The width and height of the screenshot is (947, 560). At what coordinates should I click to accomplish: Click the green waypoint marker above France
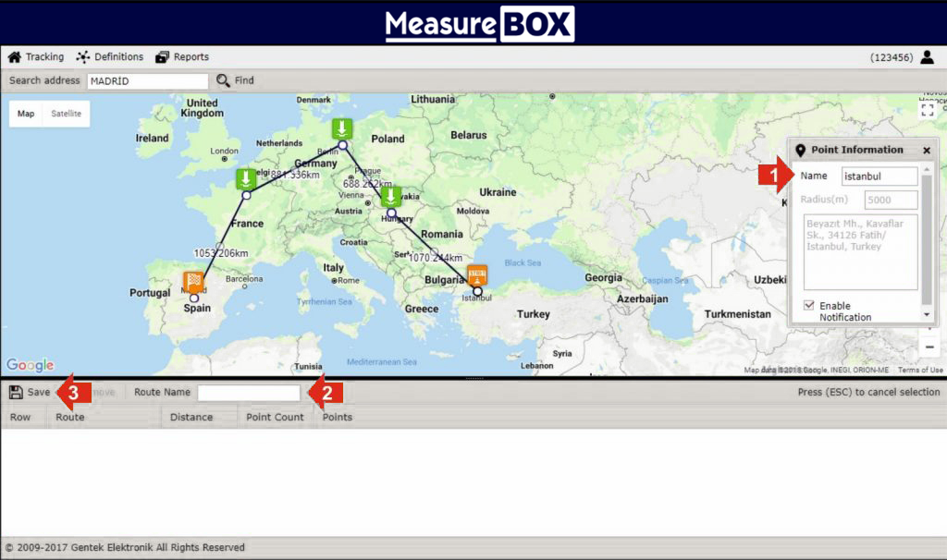245,179
